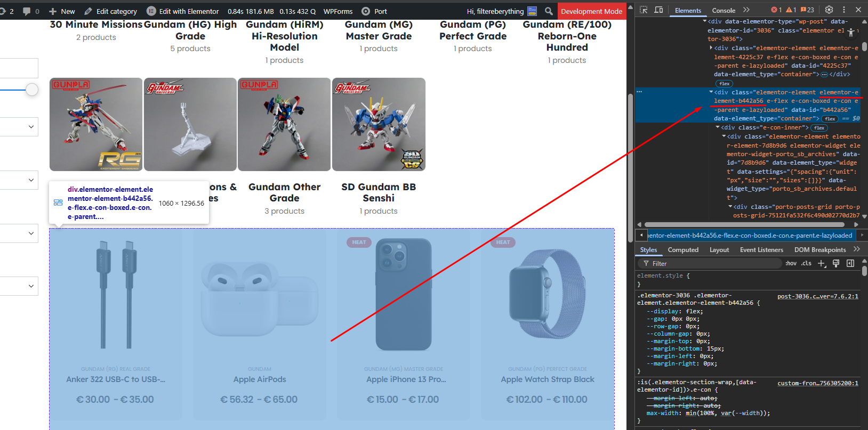868x430 pixels.
Task: Click the Query Monitor stats 0.84s 181.6 MB
Action: coord(271,11)
